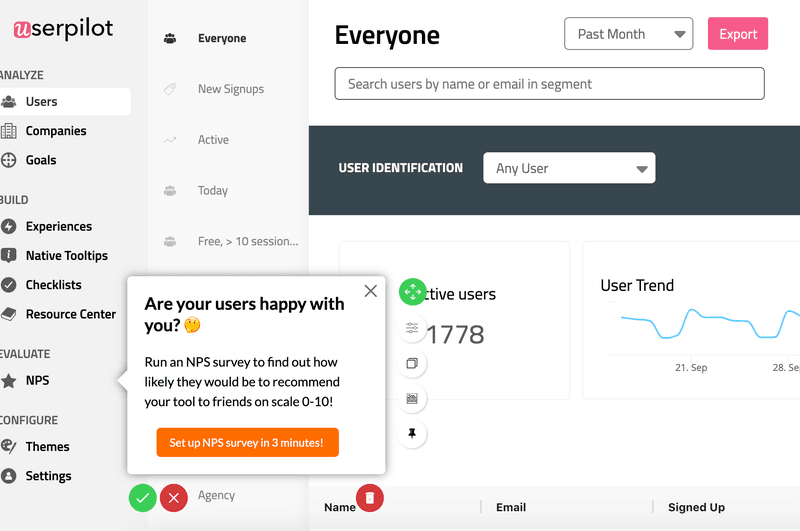Focus the search users input field

click(549, 84)
